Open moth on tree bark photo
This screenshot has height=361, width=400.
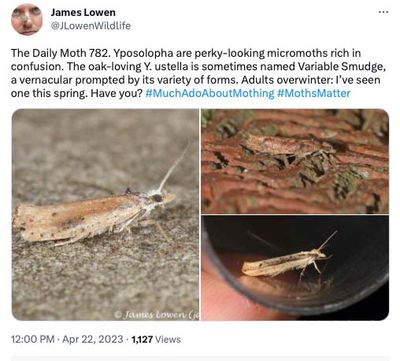pyautogui.click(x=295, y=161)
